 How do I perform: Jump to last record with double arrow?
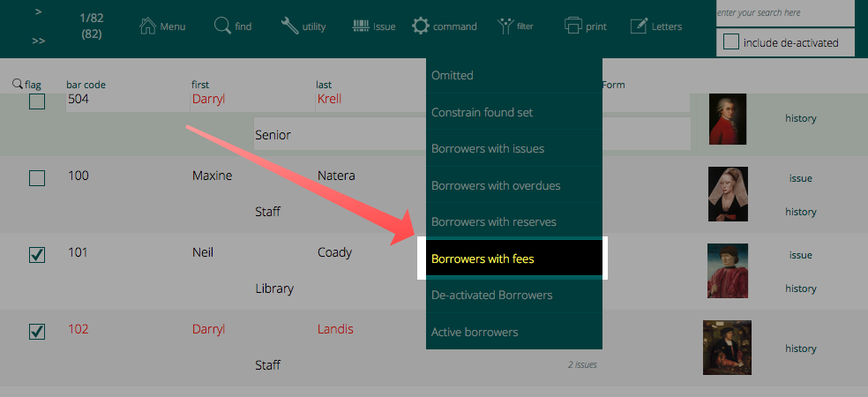click(x=38, y=41)
